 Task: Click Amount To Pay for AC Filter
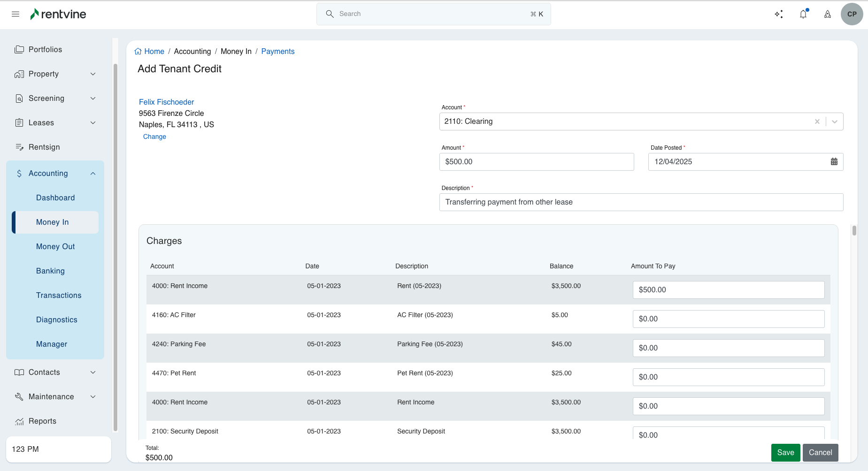tap(728, 319)
